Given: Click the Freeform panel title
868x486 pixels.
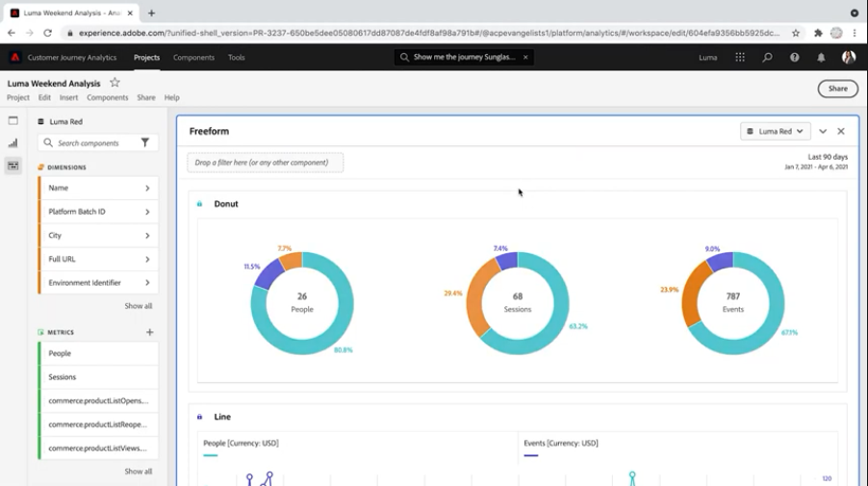Looking at the screenshot, I should [209, 131].
